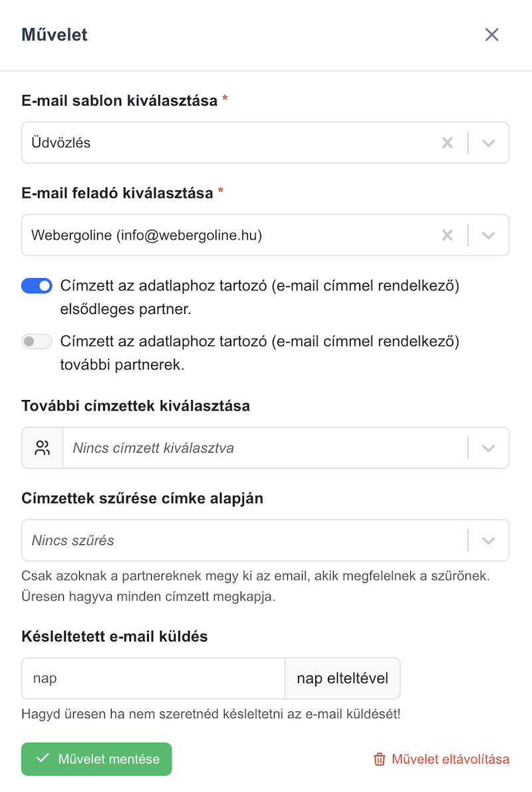532x792 pixels.
Task: Expand the e-mail feladó dropdown arrow
Action: [x=488, y=236]
